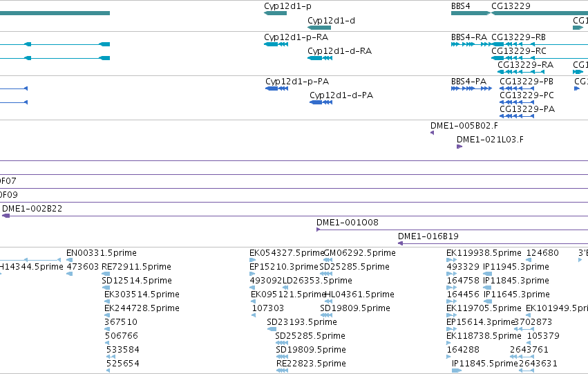Viewport: 588px width, 374px height.
Task: Select the Cyp12d1-d gene label
Action: pos(331,21)
